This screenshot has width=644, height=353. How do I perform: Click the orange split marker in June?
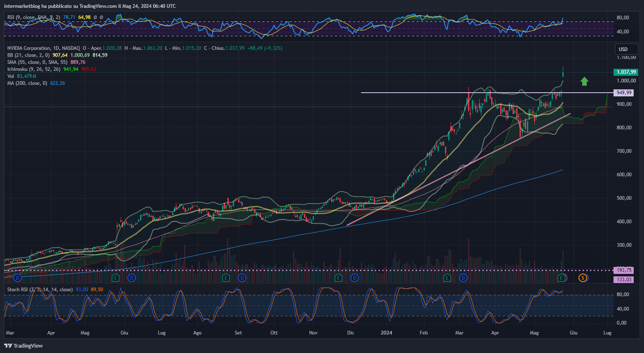click(x=583, y=278)
